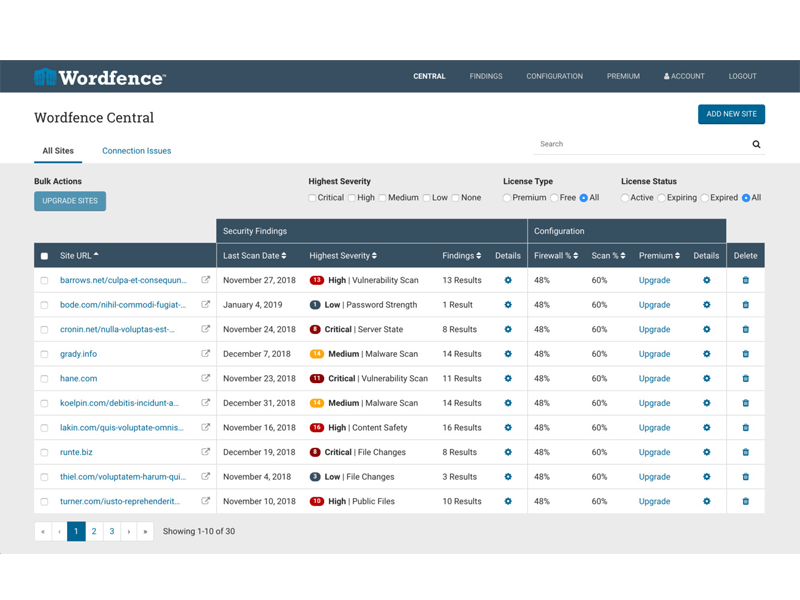
Task: View findings details gear for hane.com
Action: pyautogui.click(x=508, y=378)
